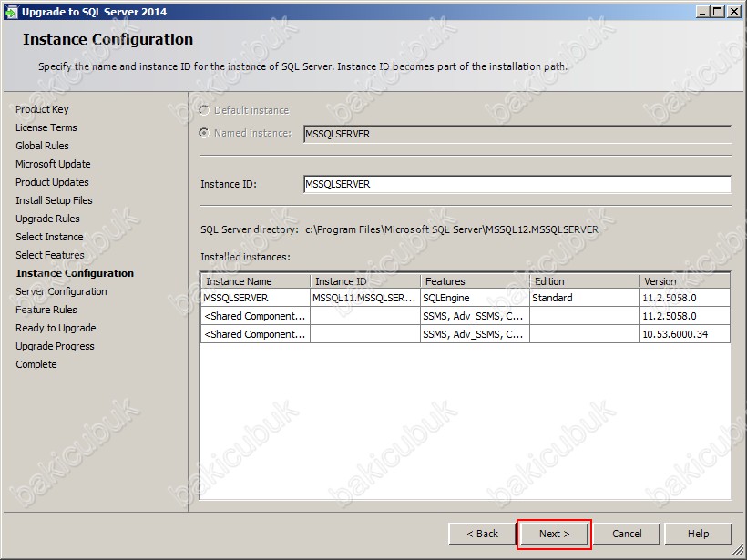Select the Select Features step
The image size is (747, 560).
49,255
